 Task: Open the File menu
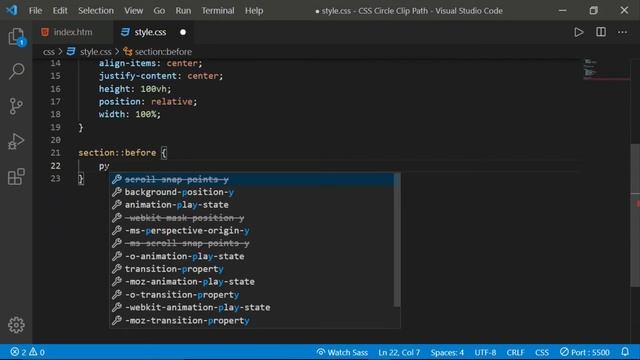[x=36, y=11]
